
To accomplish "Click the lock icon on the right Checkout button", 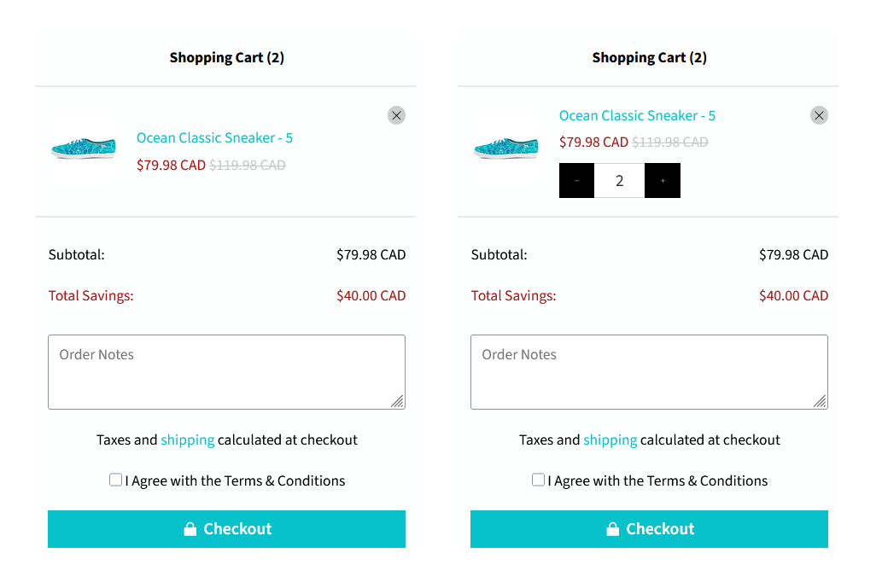I will click(612, 528).
